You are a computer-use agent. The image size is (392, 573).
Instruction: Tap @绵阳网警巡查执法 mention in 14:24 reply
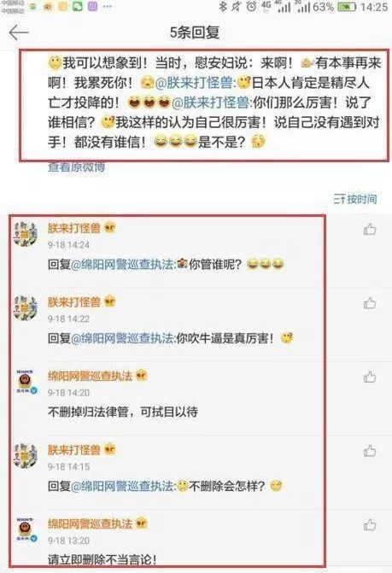click(122, 264)
